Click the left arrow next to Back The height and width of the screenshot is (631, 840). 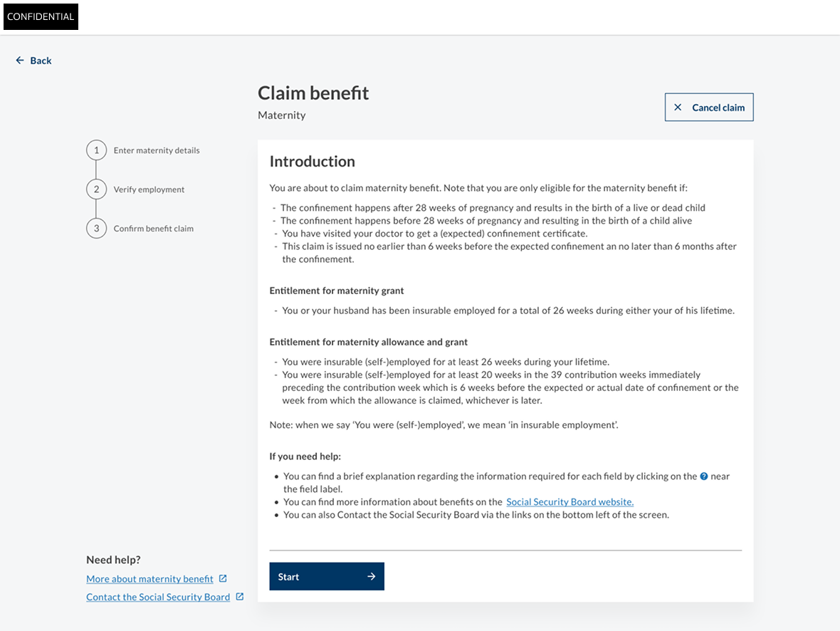click(20, 61)
